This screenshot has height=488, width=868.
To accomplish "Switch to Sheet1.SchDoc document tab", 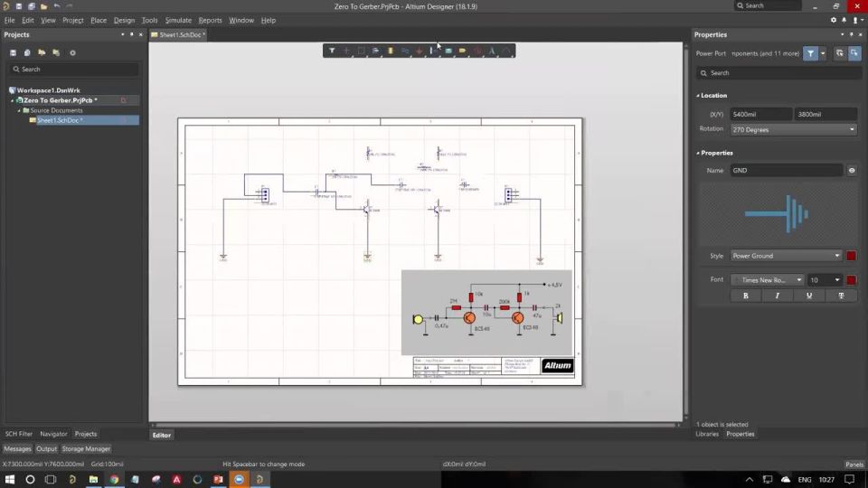I will click(x=178, y=35).
